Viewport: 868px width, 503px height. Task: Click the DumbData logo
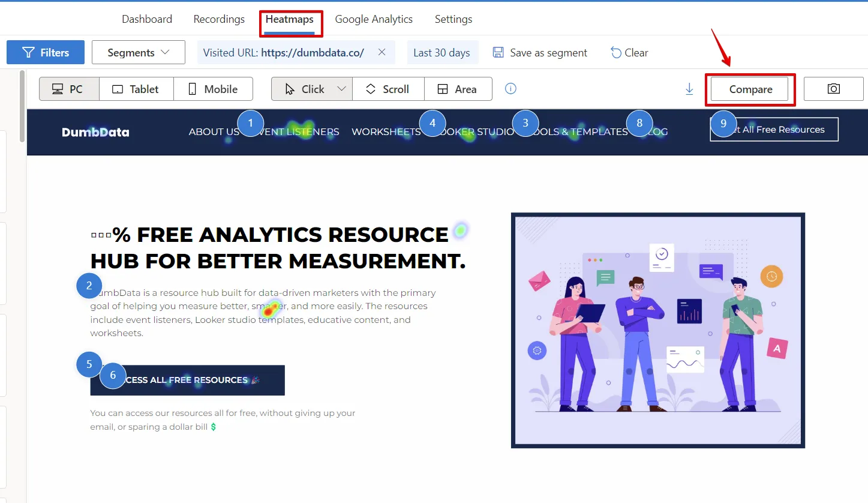click(95, 132)
